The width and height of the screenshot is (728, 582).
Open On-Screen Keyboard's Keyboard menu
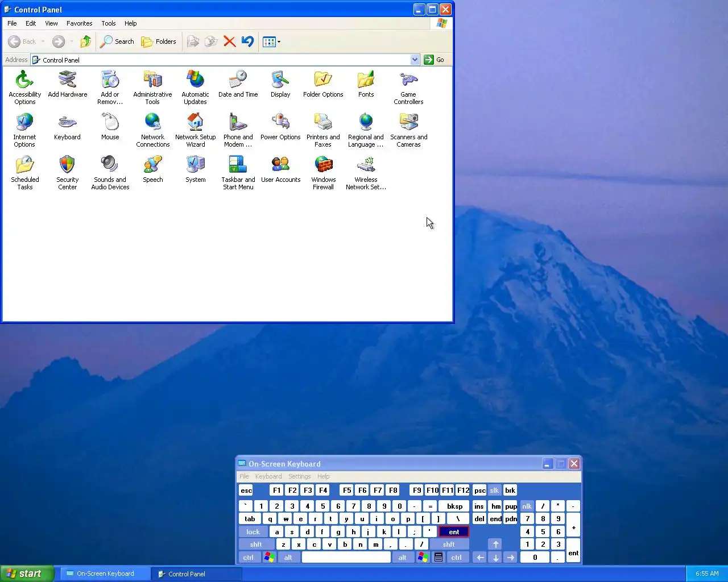point(268,476)
